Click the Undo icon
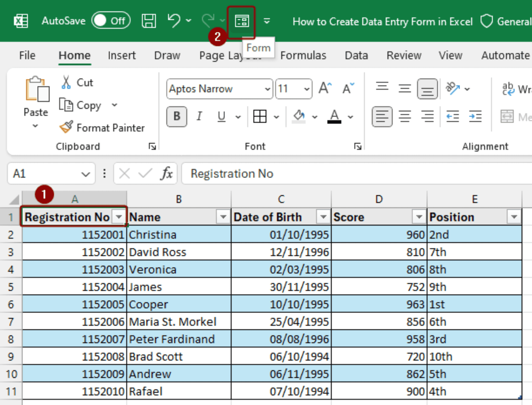 174,21
